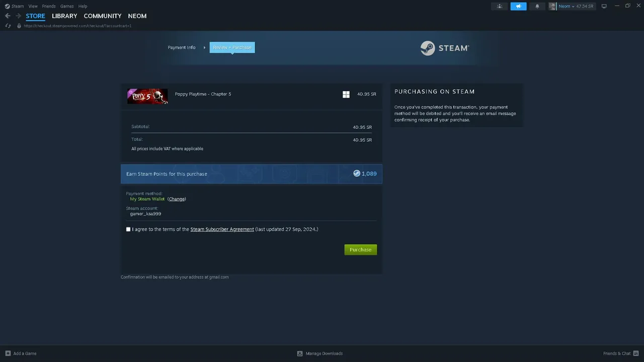Click the 1,089 Steam Points value
The image size is (644, 362).
point(369,173)
